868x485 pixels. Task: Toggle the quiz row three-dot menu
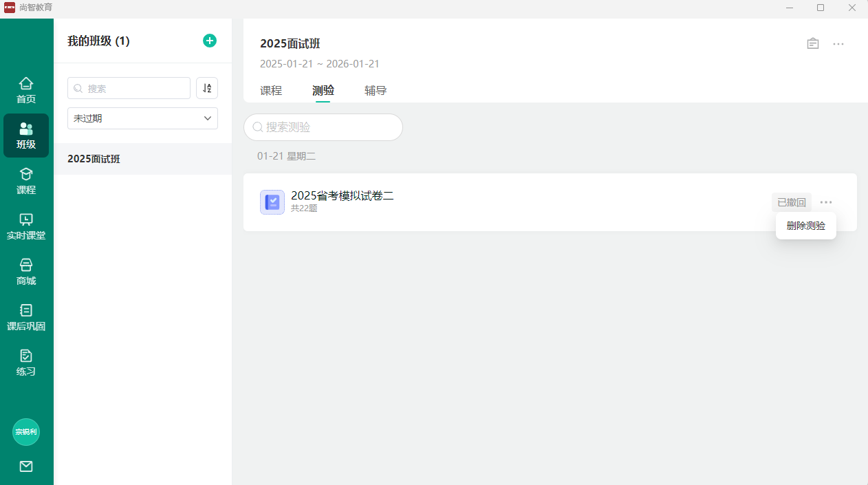pyautogui.click(x=826, y=202)
